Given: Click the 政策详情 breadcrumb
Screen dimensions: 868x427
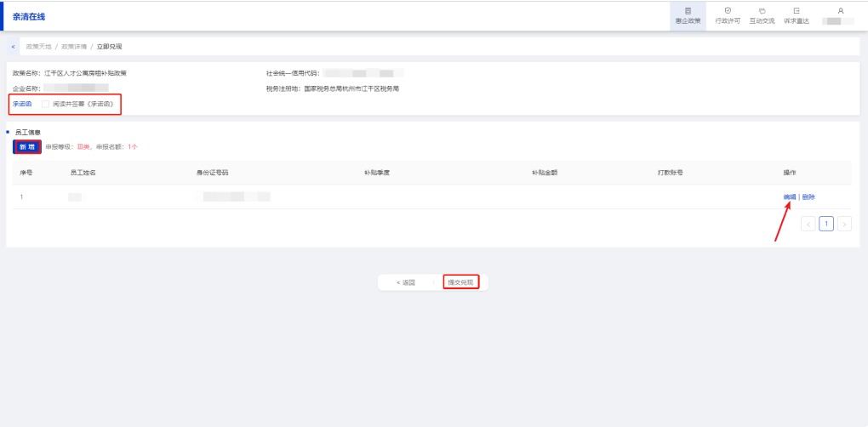Looking at the screenshot, I should pyautogui.click(x=73, y=46).
